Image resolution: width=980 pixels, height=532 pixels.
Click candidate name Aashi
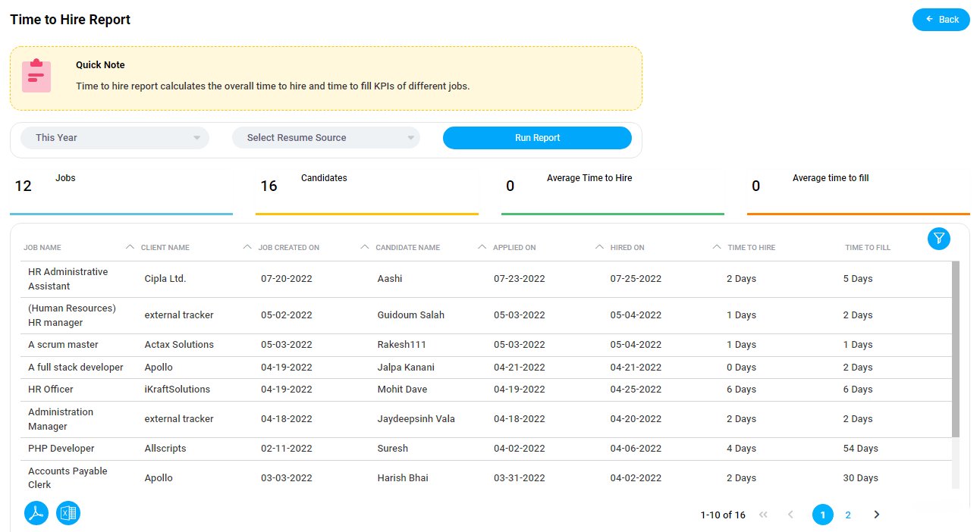(390, 279)
